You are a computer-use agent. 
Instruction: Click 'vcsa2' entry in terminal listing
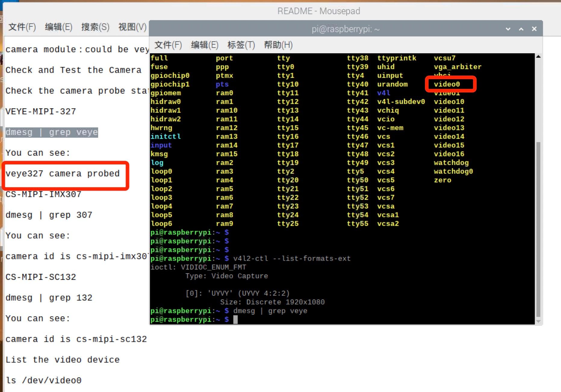tap(388, 224)
